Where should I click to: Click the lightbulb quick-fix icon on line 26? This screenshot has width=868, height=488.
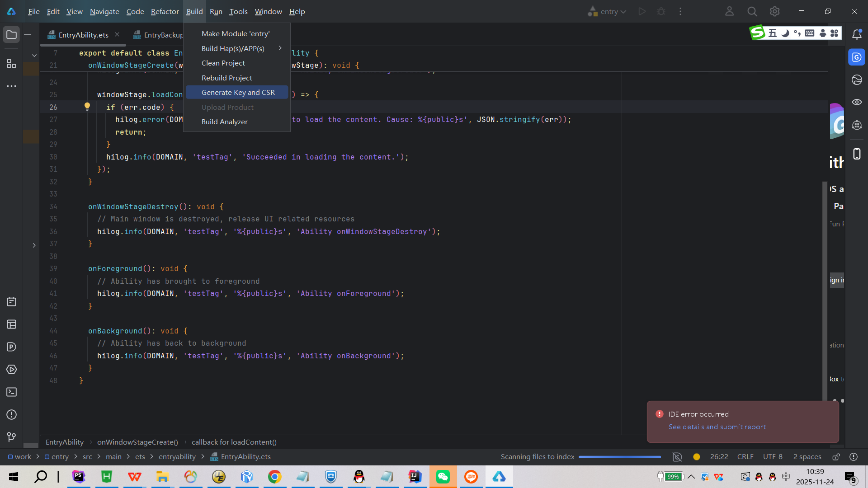pos(87,107)
